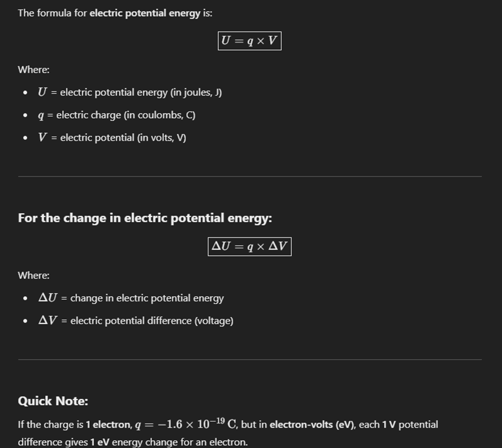Click the boxed U = q × V formula

click(x=249, y=41)
